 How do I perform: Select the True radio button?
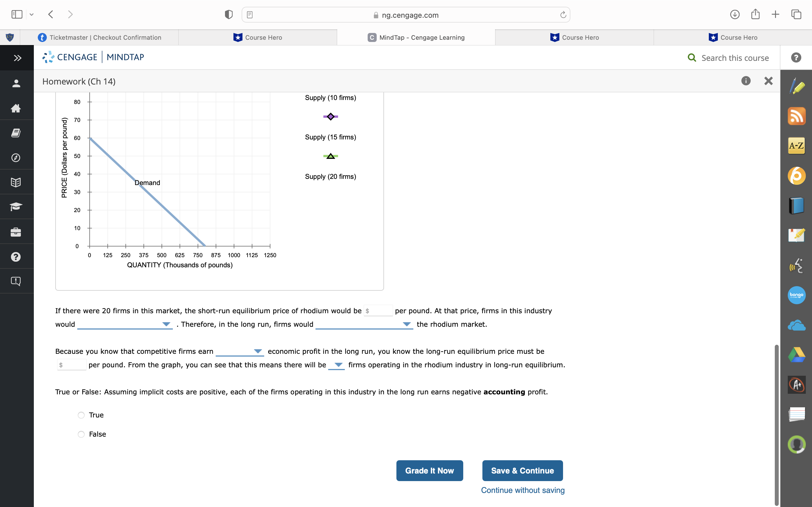coord(81,415)
